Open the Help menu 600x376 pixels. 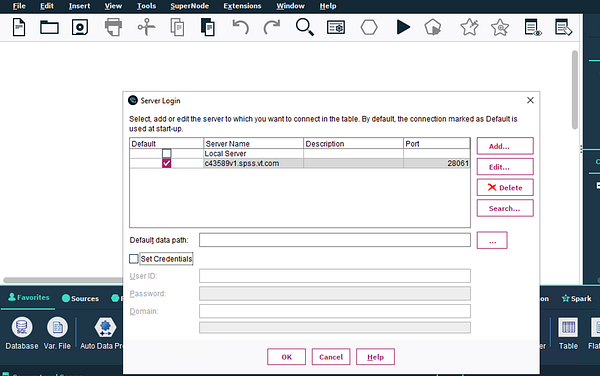[328, 6]
